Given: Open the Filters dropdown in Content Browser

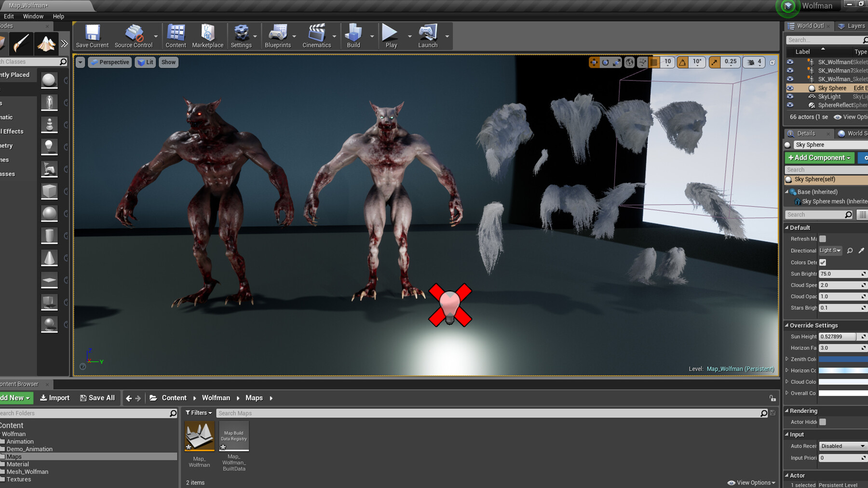Looking at the screenshot, I should (199, 413).
